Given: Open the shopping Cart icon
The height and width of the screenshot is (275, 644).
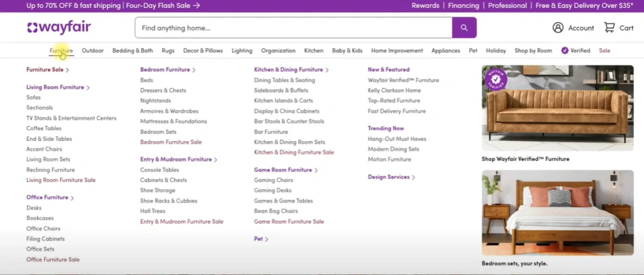Looking at the screenshot, I should click(x=609, y=28).
